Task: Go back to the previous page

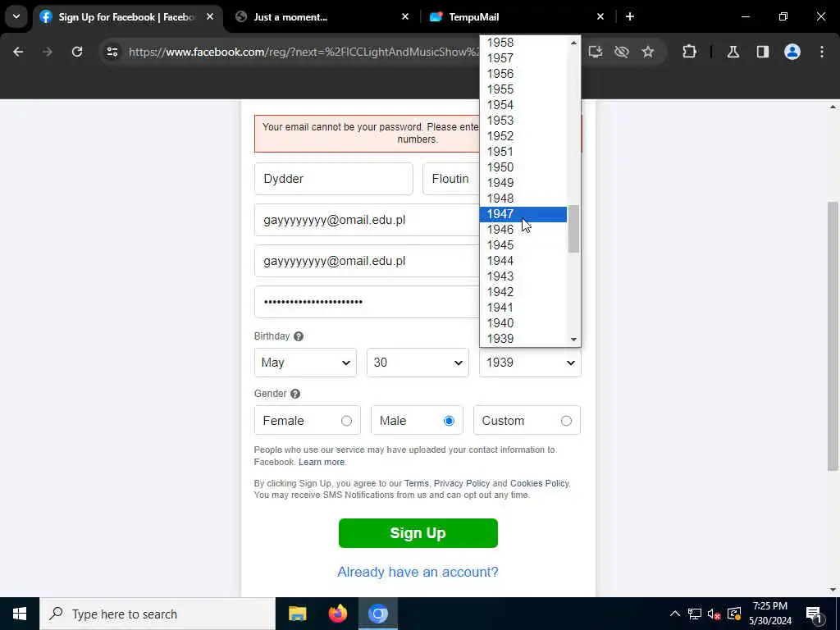Action: [x=18, y=52]
